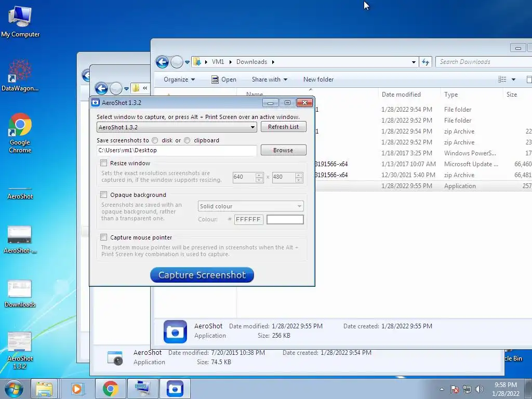Open Windows Explorer from the taskbar

click(x=44, y=389)
